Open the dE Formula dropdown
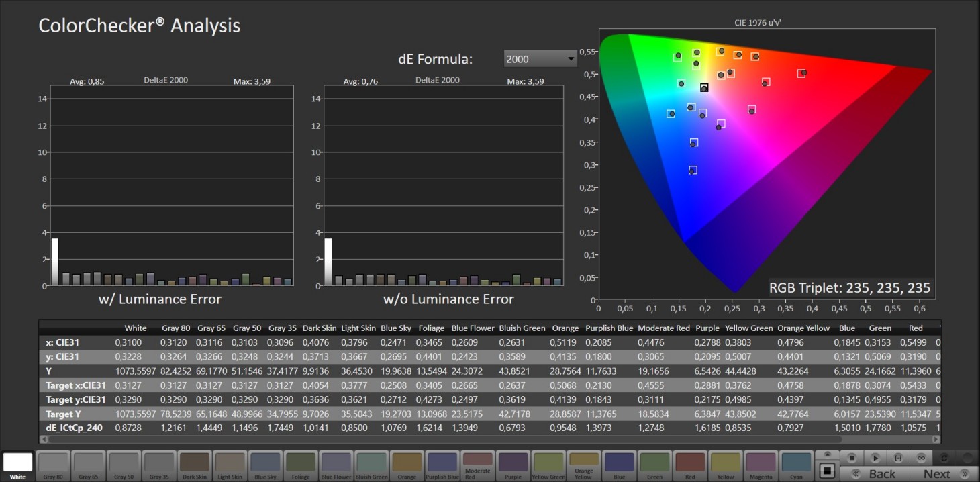Image resolution: width=980 pixels, height=482 pixels. pyautogui.click(x=540, y=59)
